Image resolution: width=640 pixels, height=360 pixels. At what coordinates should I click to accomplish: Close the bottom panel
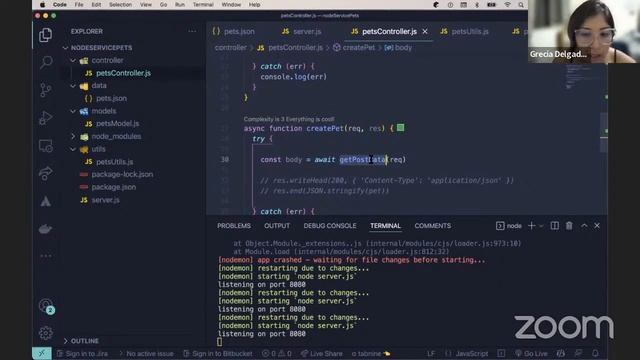coord(597,226)
